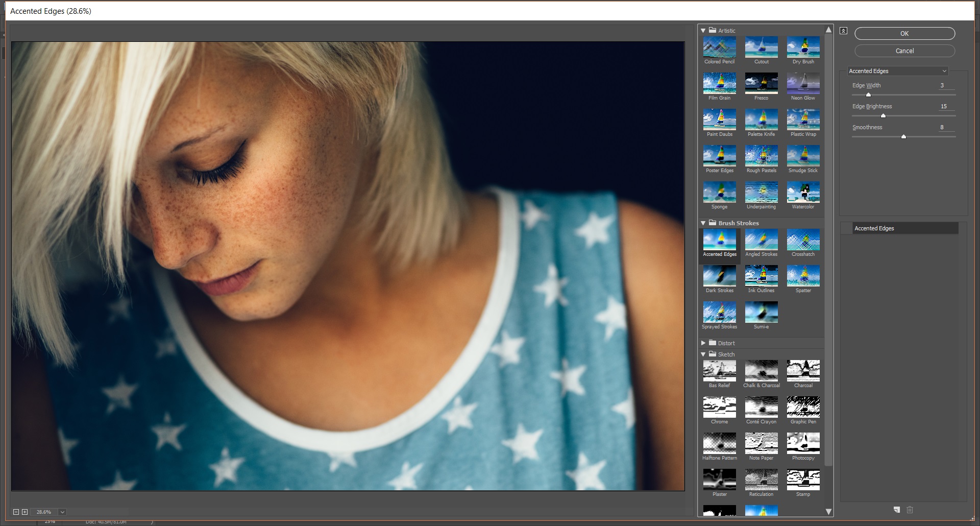Collapse the filter thumbnails pane

point(843,31)
